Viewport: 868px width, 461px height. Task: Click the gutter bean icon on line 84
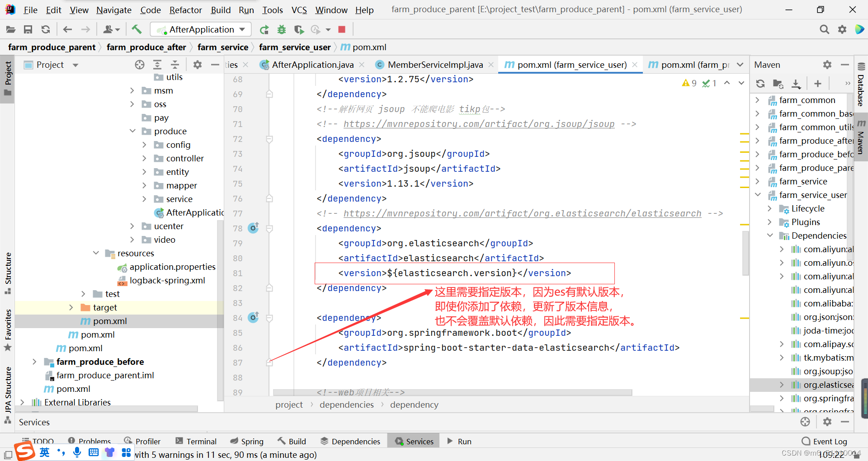pos(254,317)
